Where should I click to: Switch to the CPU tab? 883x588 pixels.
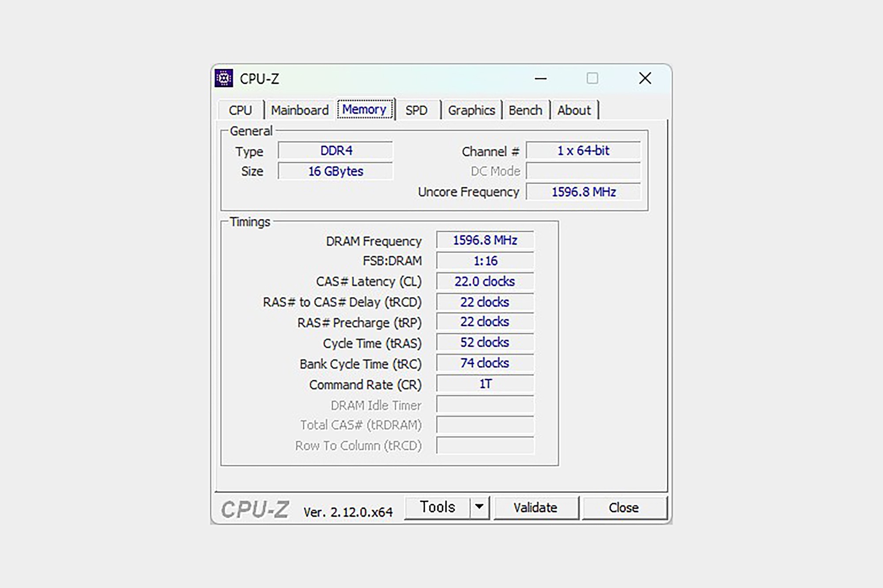click(x=240, y=110)
